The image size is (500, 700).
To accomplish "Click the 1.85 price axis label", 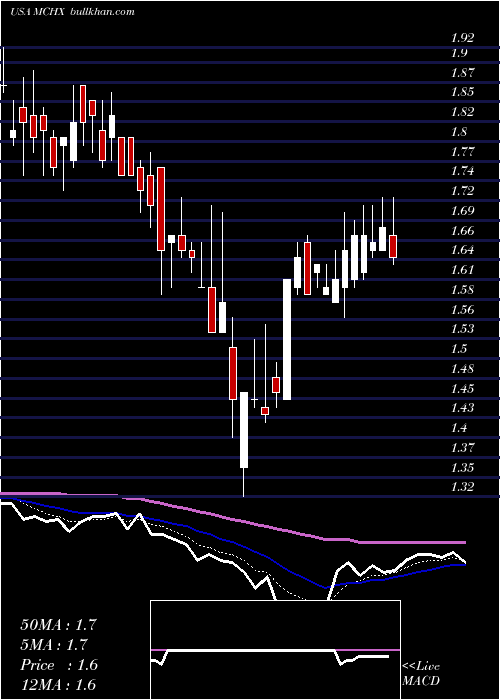I will tap(462, 92).
